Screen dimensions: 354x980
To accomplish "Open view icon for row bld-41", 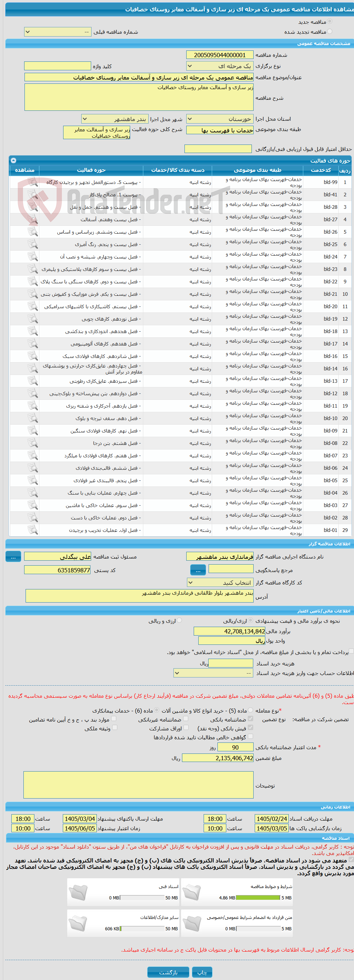I will pos(33,195).
